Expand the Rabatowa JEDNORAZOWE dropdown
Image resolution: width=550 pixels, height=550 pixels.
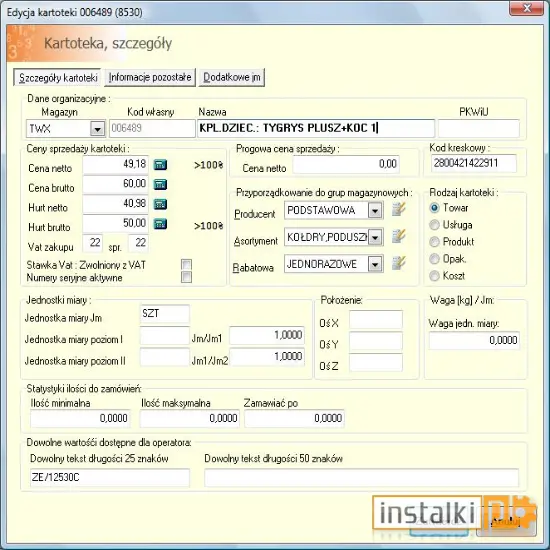tap(375, 264)
